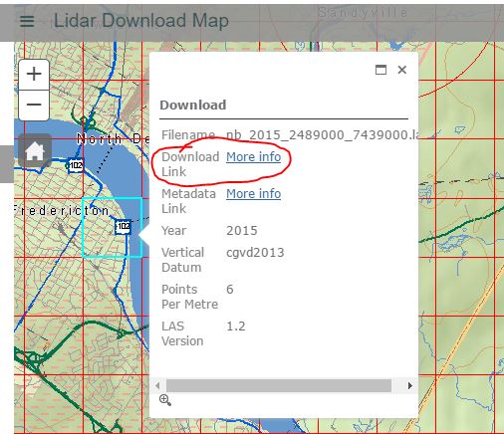Zoom in with the plus button

pyautogui.click(x=34, y=74)
